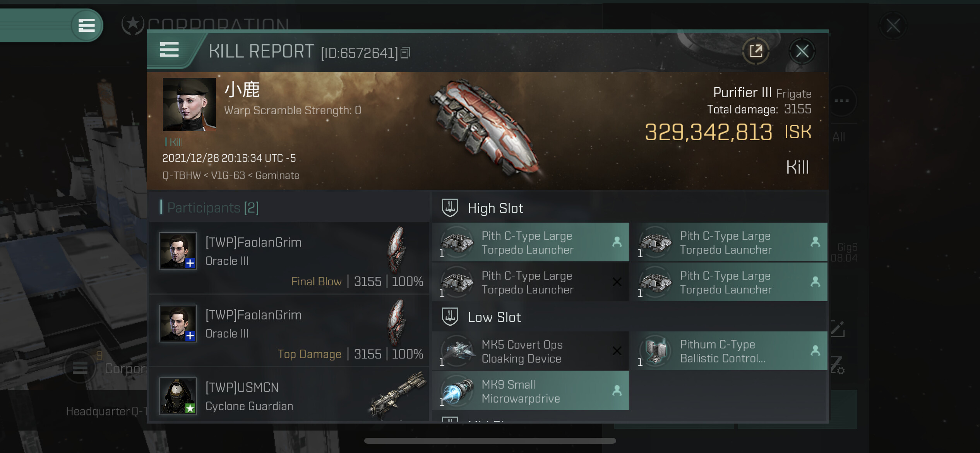Click the Geminate region link
The height and width of the screenshot is (453, 980).
(277, 175)
